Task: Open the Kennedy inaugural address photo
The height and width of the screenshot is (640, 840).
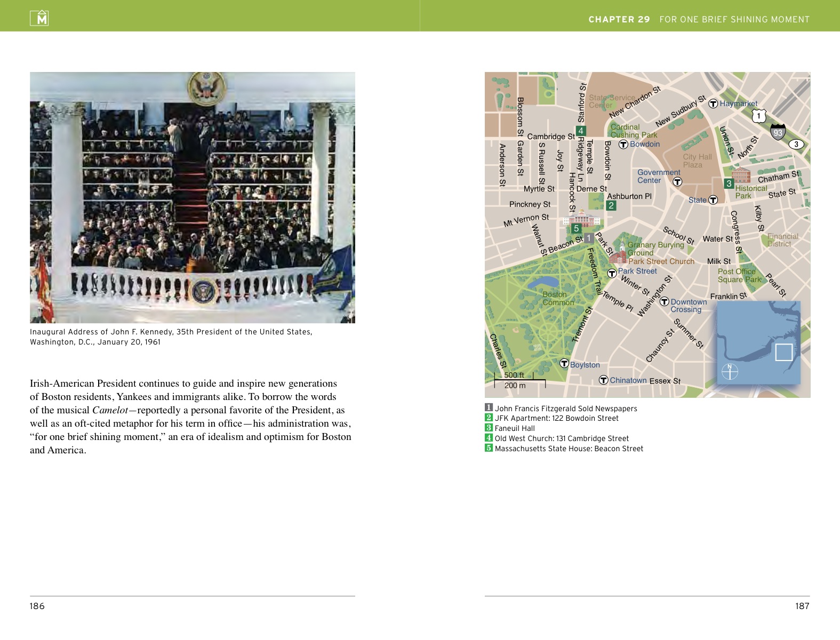Action: point(193,197)
